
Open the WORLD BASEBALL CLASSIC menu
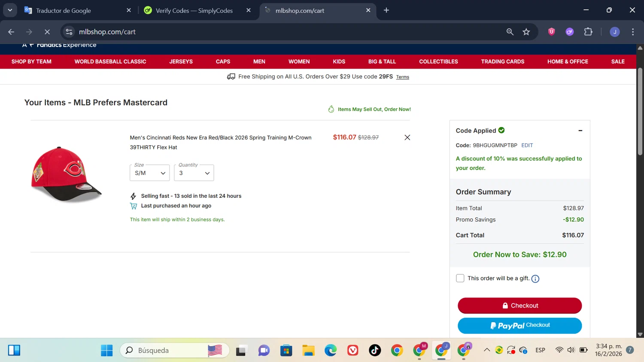pos(110,62)
